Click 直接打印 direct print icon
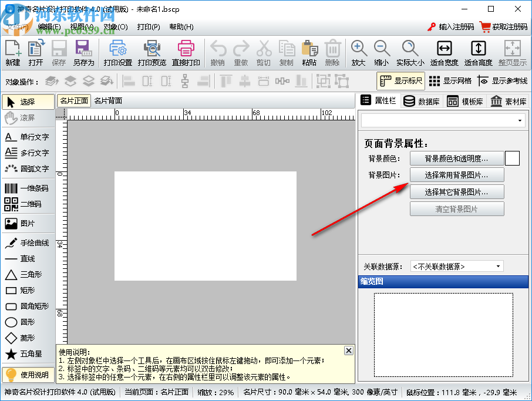This screenshot has height=401, width=532. [186, 53]
